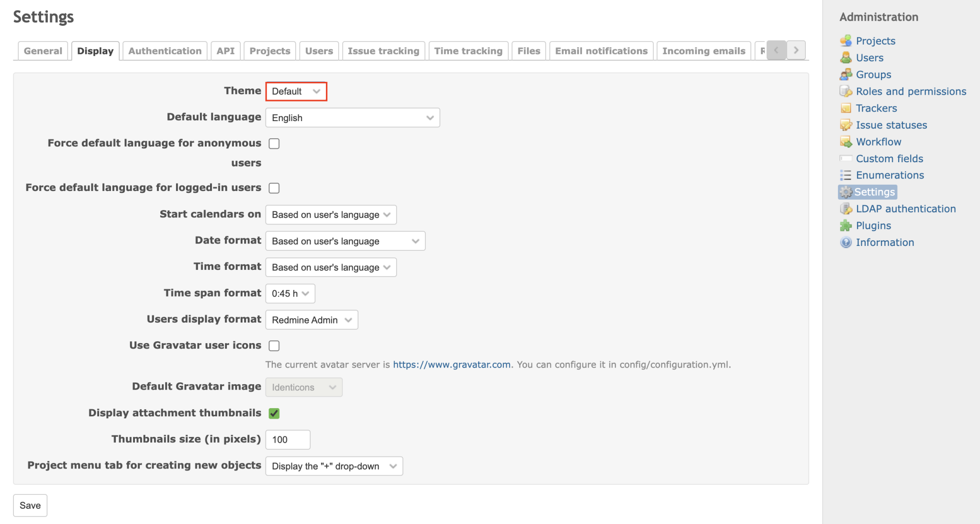Open the Theme dropdown

[x=296, y=91]
